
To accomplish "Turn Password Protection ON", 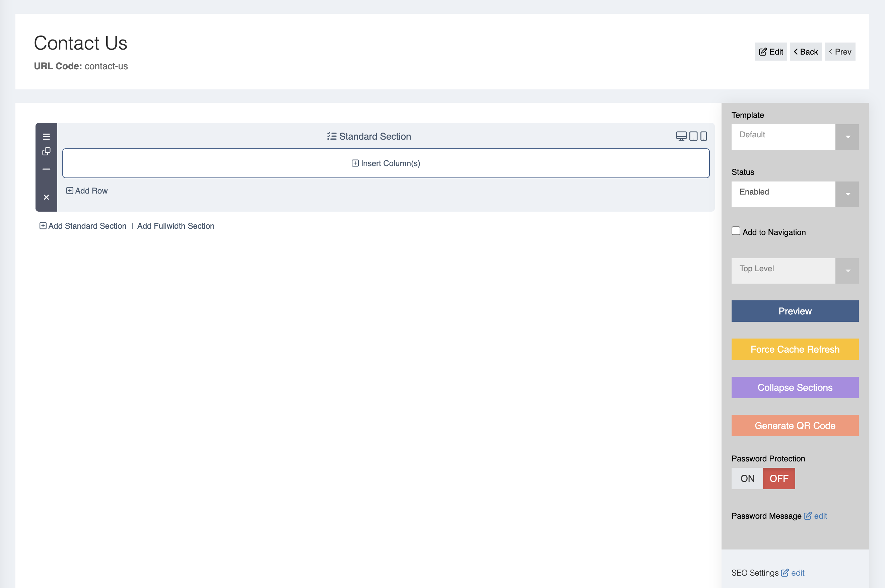I will 747,479.
